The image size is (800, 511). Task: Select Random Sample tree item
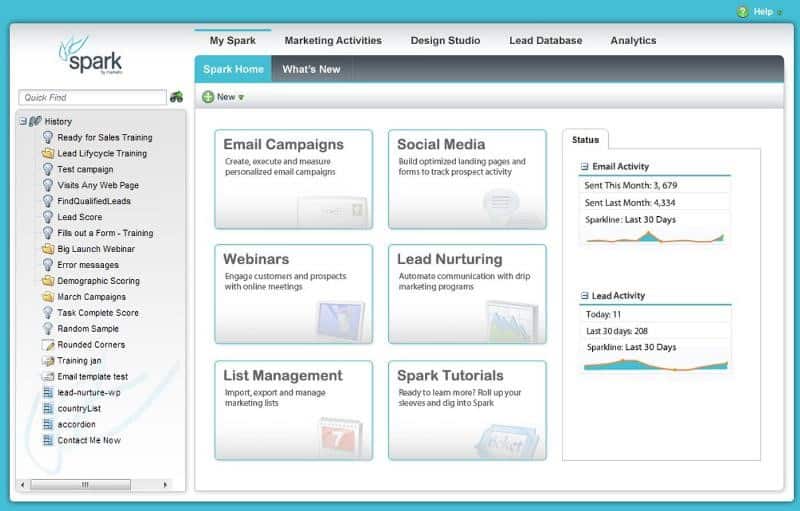pos(88,328)
